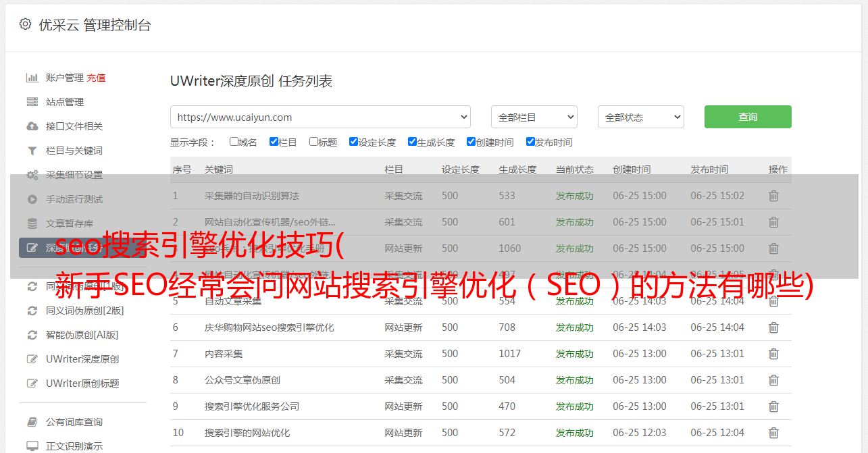
Task: Delete task 自动文章采集 with trash icon
Action: [x=773, y=301]
